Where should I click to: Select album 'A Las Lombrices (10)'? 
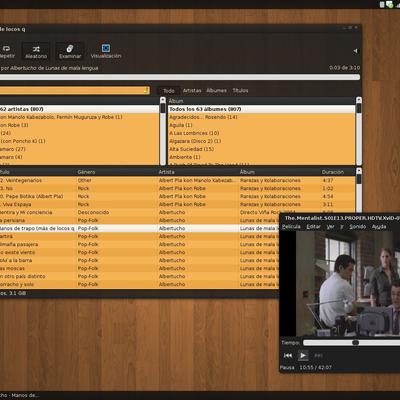click(262, 133)
